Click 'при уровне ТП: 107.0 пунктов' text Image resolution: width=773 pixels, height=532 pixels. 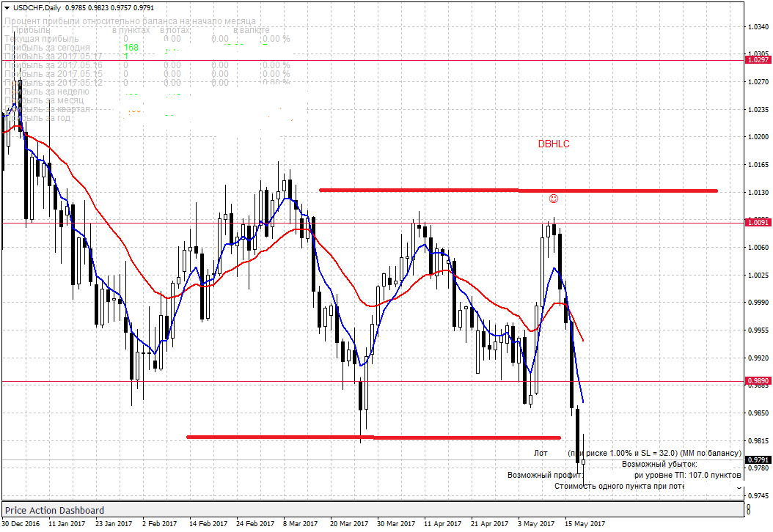pos(687,475)
